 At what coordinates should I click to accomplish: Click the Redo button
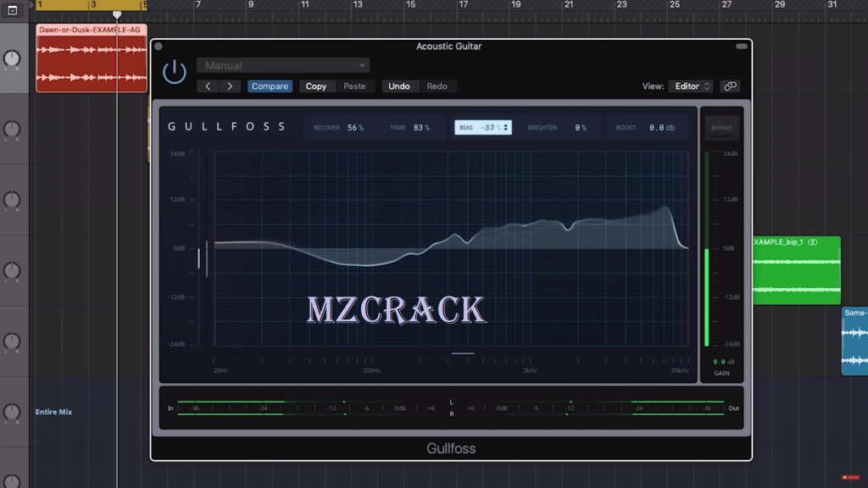437,86
